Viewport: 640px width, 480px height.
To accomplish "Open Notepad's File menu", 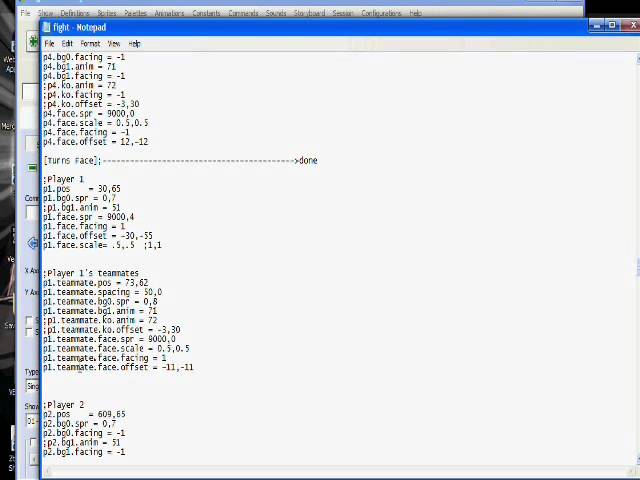I will pos(49,44).
